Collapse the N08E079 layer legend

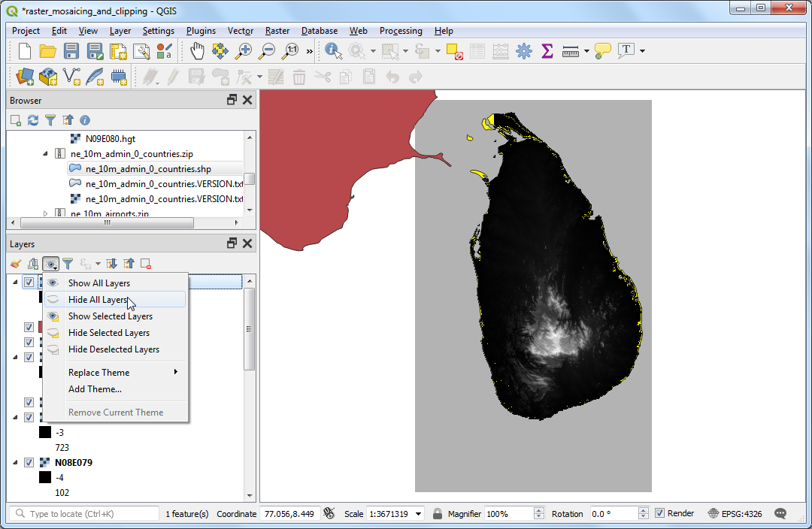[x=15, y=462]
